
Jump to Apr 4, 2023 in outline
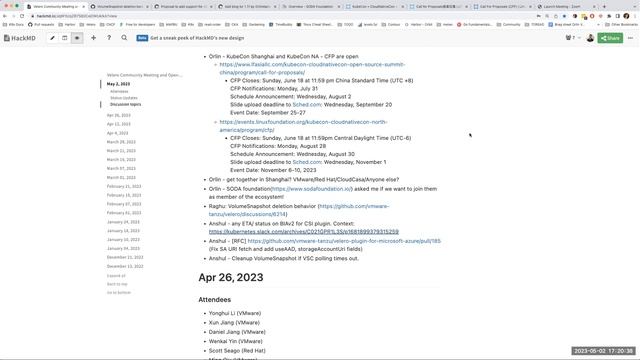point(118,133)
